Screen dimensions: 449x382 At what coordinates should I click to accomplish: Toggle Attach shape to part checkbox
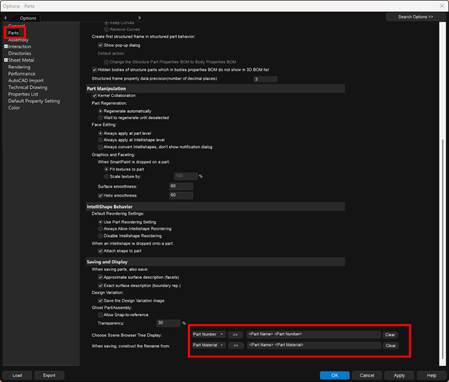[100, 251]
